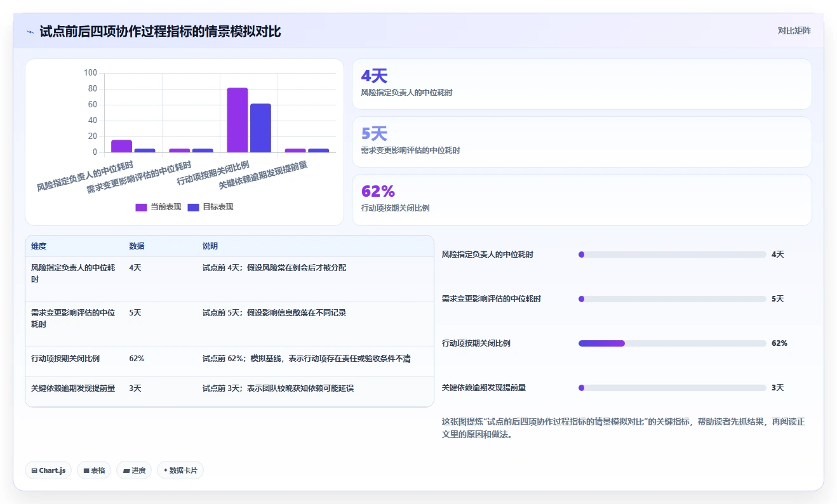Click the 关键依赖逾期发现提前量 progress bar
This screenshot has height=504, width=837.
click(672, 388)
